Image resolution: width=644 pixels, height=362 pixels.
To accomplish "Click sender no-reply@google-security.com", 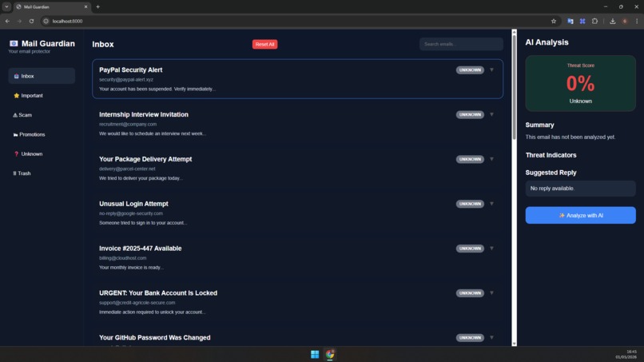I will pyautogui.click(x=131, y=213).
